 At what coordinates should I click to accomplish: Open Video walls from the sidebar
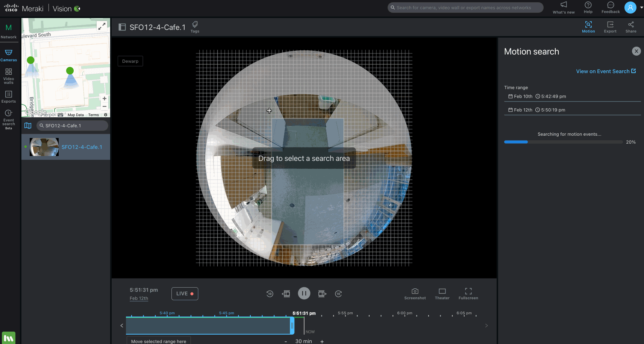(x=8, y=75)
